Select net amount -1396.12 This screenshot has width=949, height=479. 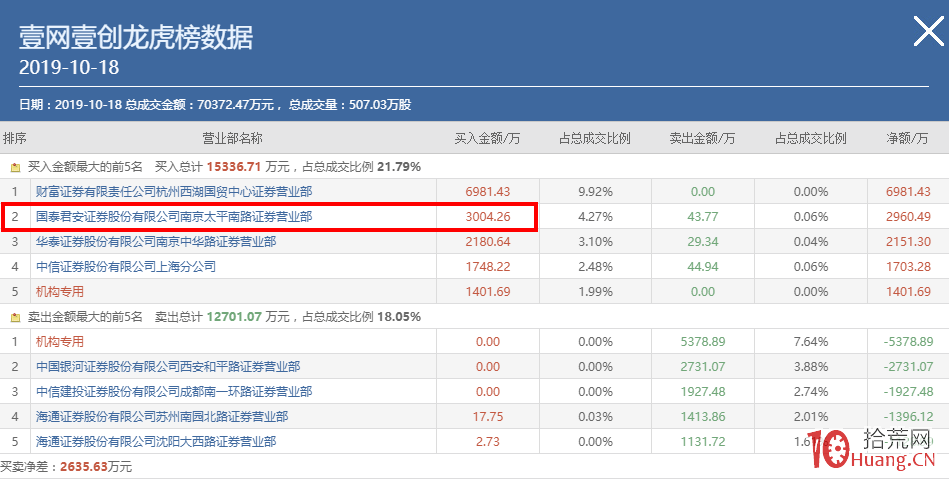tap(908, 417)
